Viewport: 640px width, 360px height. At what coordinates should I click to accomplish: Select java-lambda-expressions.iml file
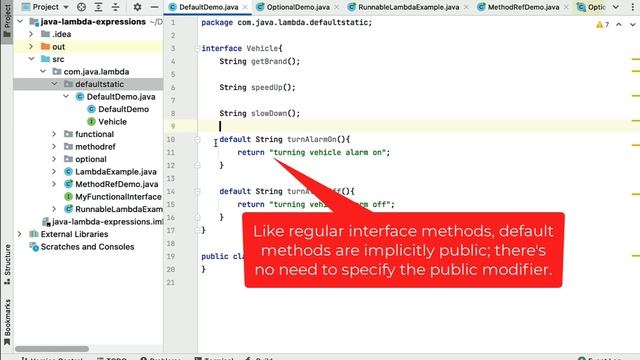coord(102,222)
